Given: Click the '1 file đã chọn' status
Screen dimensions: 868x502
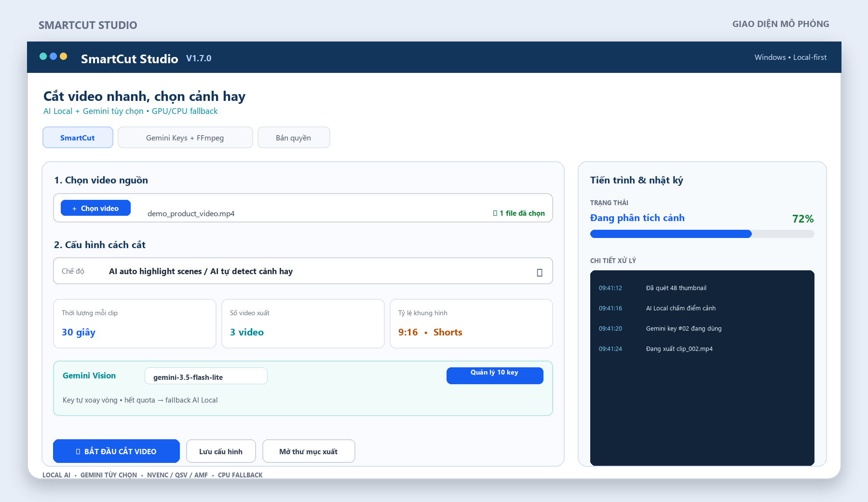Looking at the screenshot, I should click(519, 213).
